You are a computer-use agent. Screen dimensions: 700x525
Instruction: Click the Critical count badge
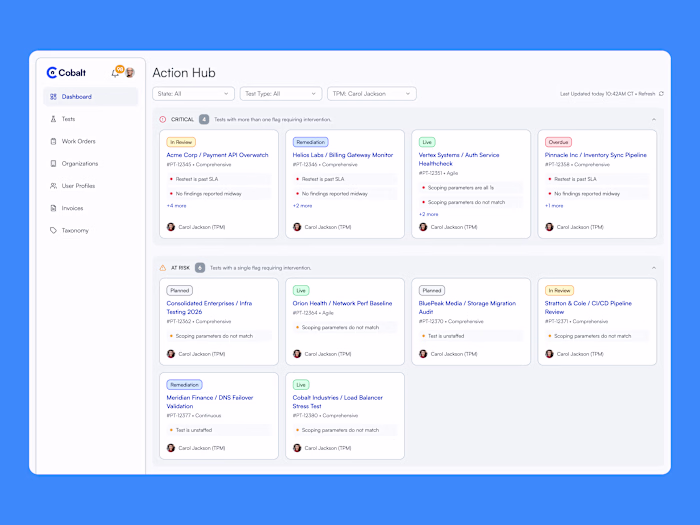tap(204, 120)
